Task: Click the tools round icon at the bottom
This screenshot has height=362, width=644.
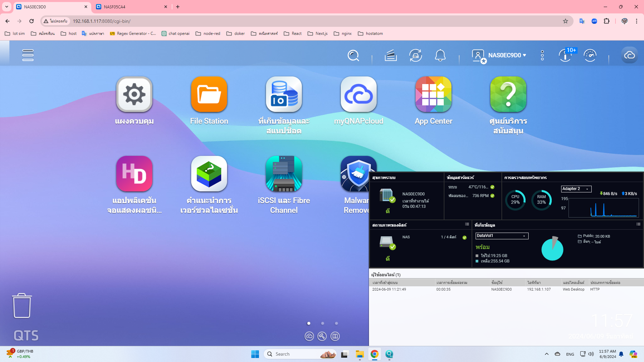Action: coord(322,336)
